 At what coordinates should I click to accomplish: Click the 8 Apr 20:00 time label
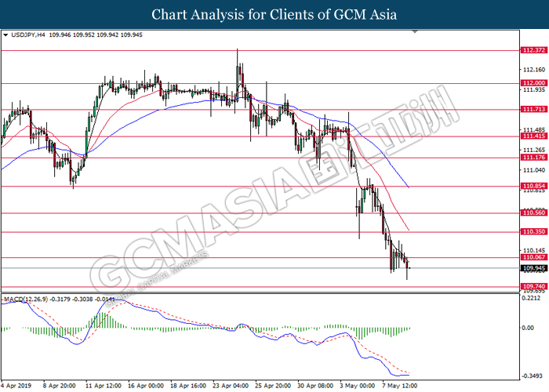tap(59, 386)
